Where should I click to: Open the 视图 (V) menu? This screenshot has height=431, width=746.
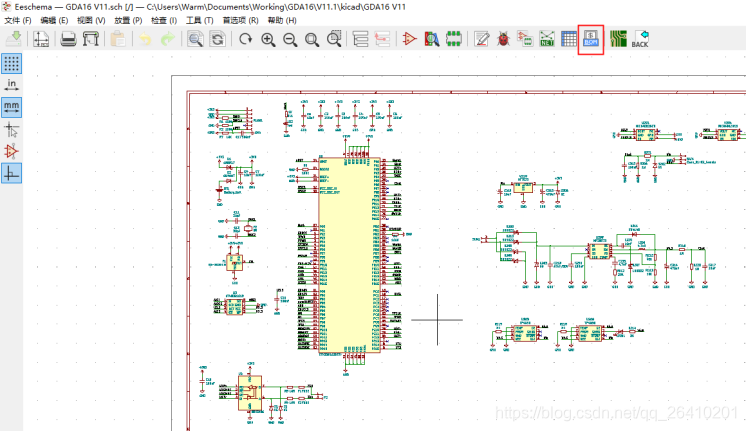91,20
